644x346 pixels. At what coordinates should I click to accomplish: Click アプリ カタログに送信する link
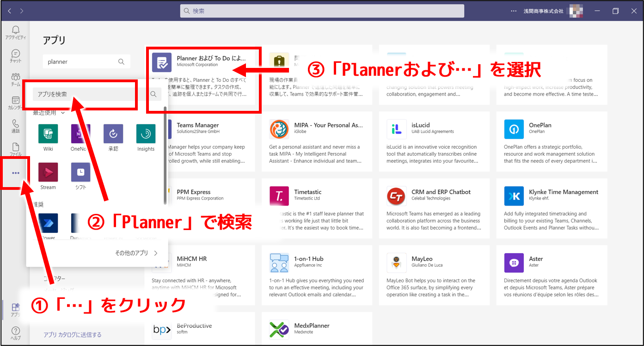(x=73, y=334)
